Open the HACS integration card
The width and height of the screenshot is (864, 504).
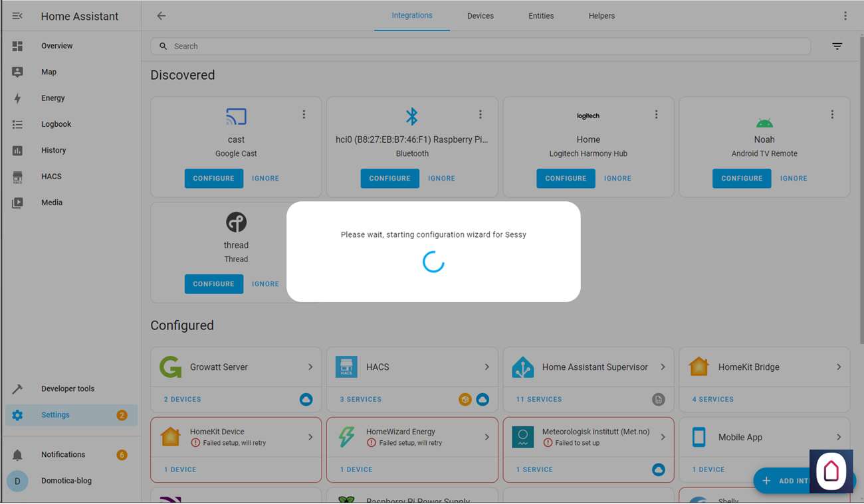[412, 367]
